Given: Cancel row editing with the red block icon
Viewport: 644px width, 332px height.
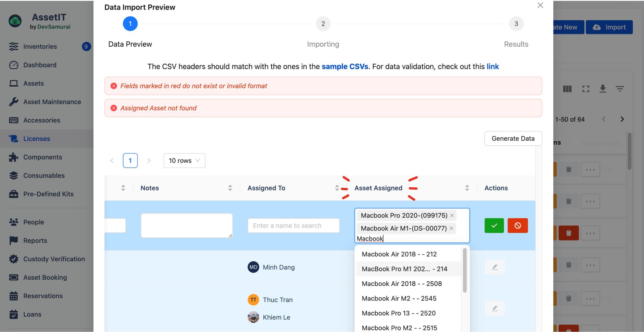Looking at the screenshot, I should (518, 225).
